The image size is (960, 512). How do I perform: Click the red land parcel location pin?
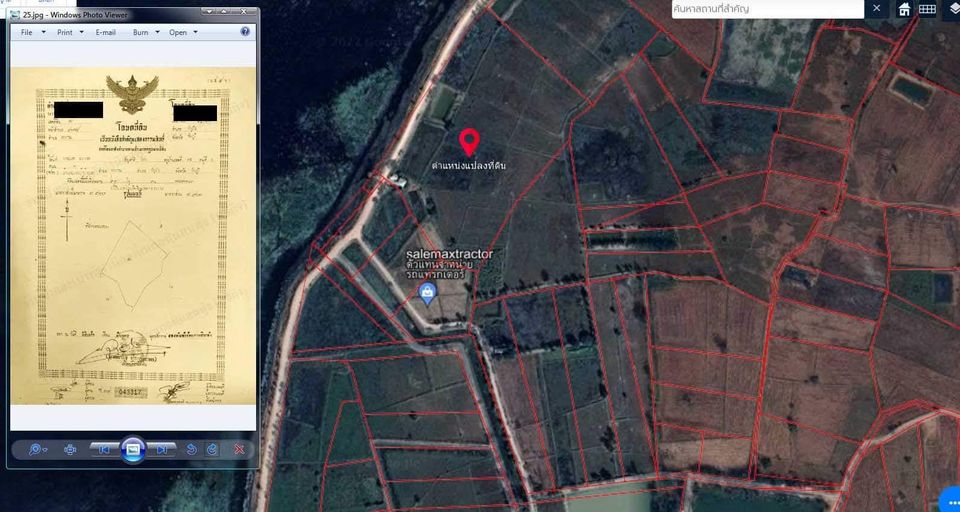click(469, 143)
